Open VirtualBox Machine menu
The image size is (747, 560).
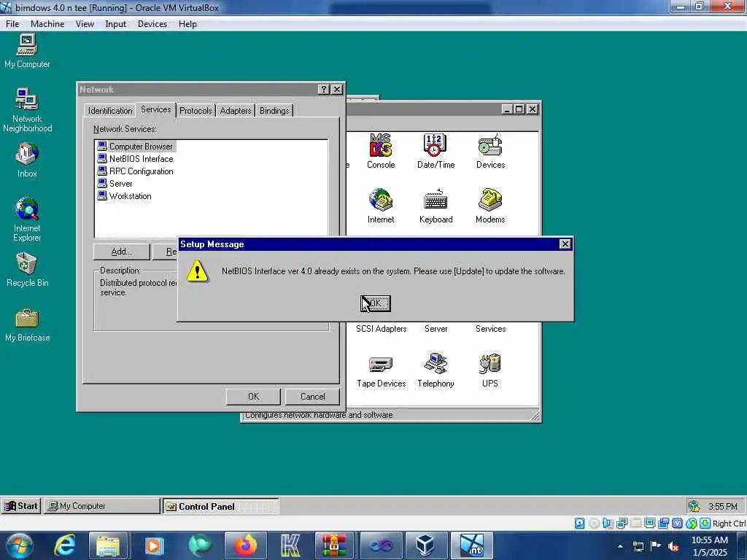coord(47,24)
